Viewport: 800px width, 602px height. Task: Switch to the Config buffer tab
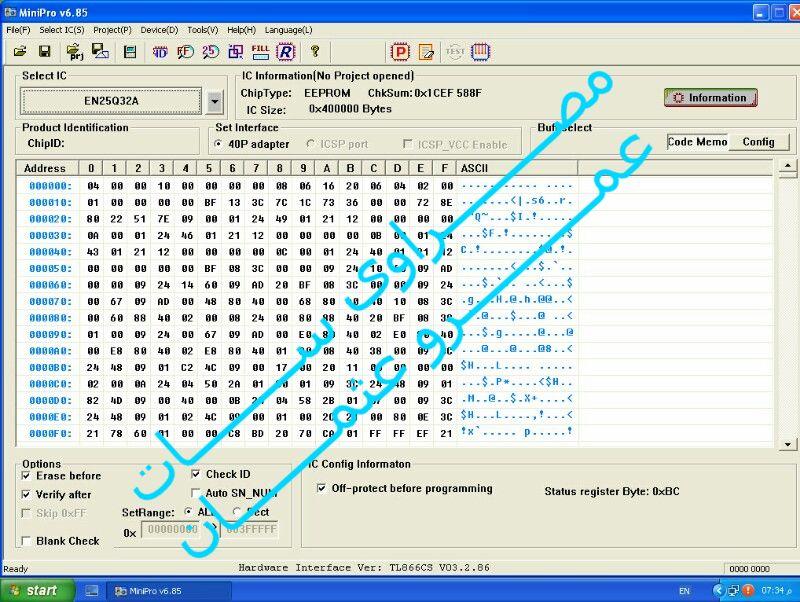758,142
